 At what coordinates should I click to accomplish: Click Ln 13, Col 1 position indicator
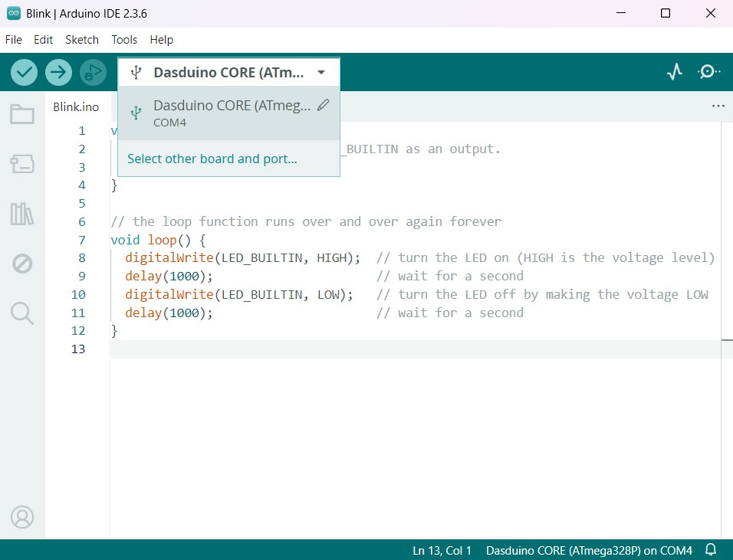click(442, 550)
